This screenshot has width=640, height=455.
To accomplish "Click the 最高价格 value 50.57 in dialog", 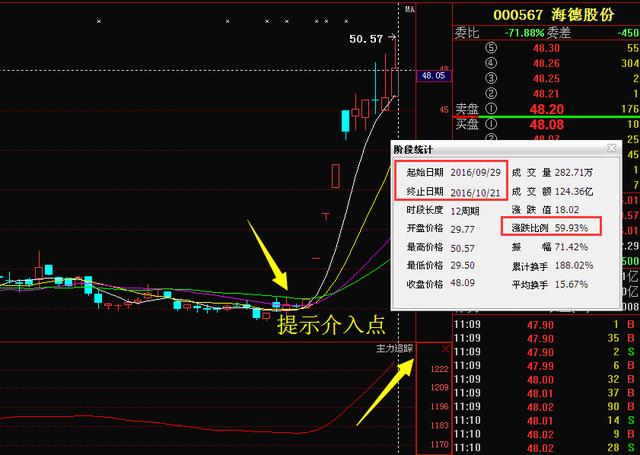I will coord(462,248).
